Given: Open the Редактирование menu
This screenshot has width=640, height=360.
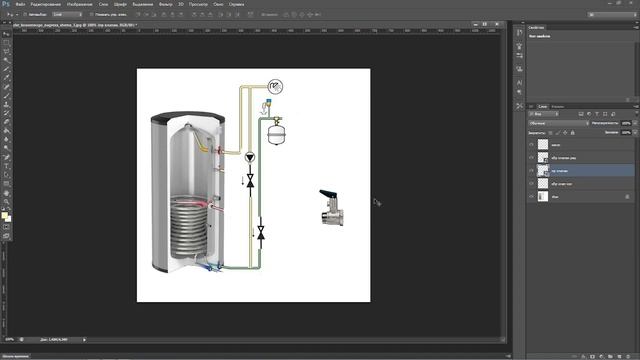Looking at the screenshot, I should click(x=46, y=4).
